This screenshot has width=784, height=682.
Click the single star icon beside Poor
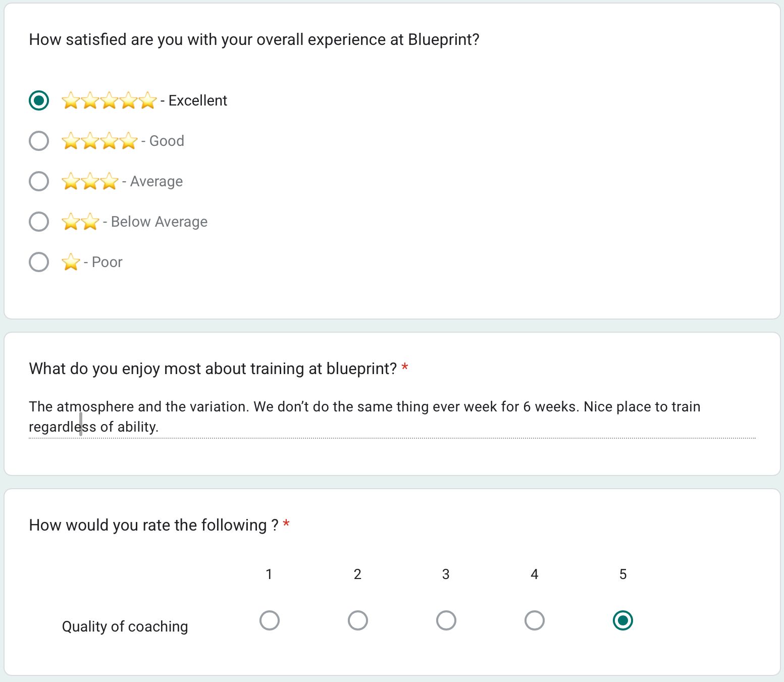point(71,262)
